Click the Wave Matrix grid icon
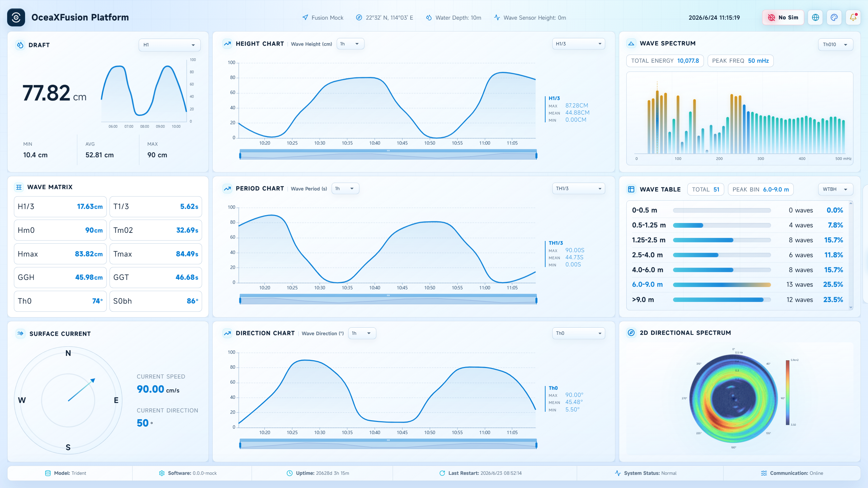The height and width of the screenshot is (488, 868). (19, 187)
